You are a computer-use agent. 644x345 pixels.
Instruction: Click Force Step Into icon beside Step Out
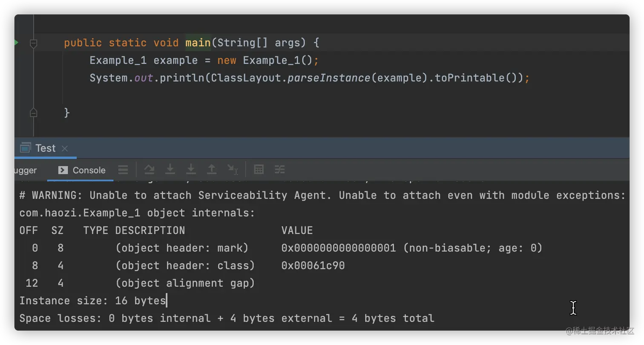pyautogui.click(x=191, y=170)
